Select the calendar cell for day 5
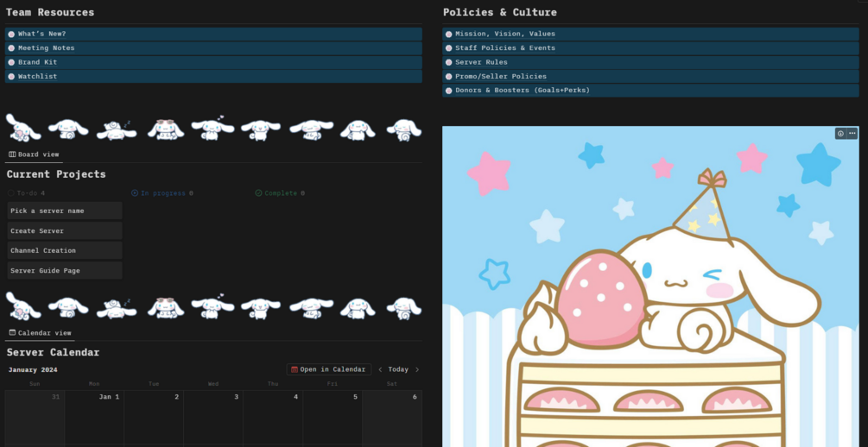 [x=333, y=419]
